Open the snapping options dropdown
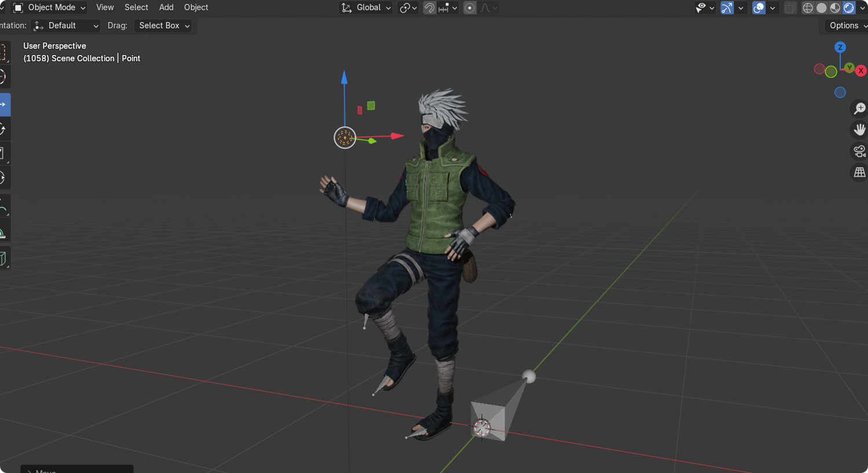This screenshot has width=868, height=473. pyautogui.click(x=448, y=8)
